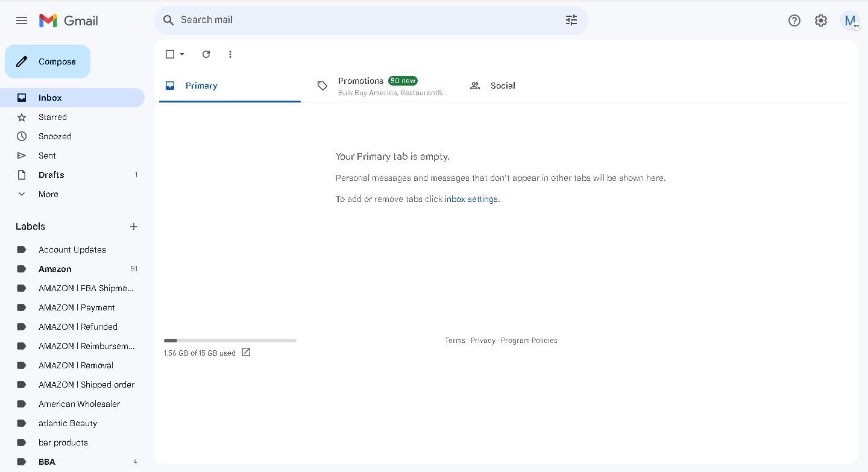The height and width of the screenshot is (472, 868).
Task: Follow the inbox settings link
Action: coord(471,199)
